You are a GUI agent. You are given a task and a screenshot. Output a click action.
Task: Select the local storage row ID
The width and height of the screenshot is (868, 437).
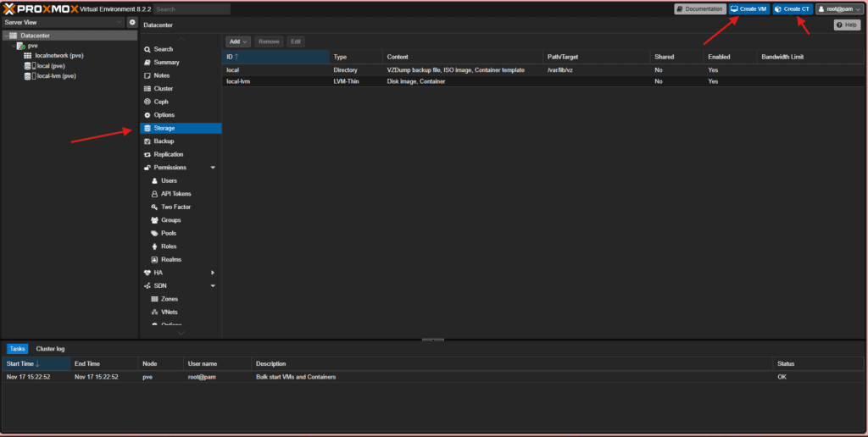[232, 70]
